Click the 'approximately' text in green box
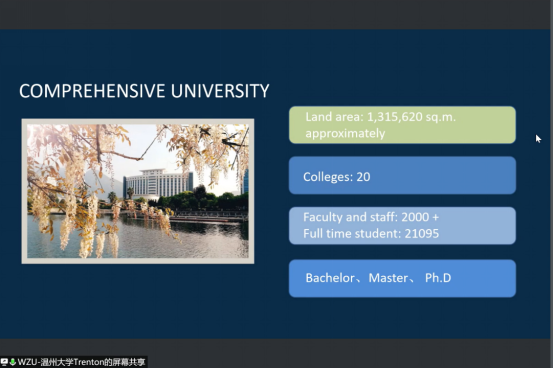Screen dimensions: 553x369 coord(345,134)
